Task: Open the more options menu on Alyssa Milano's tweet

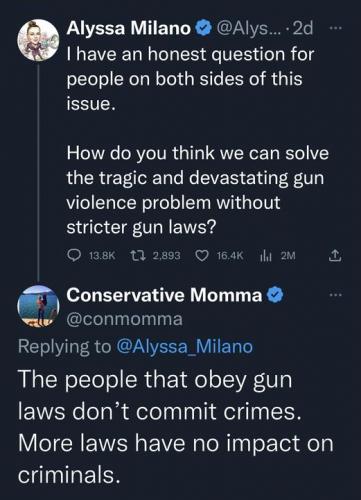Action: click(x=336, y=28)
